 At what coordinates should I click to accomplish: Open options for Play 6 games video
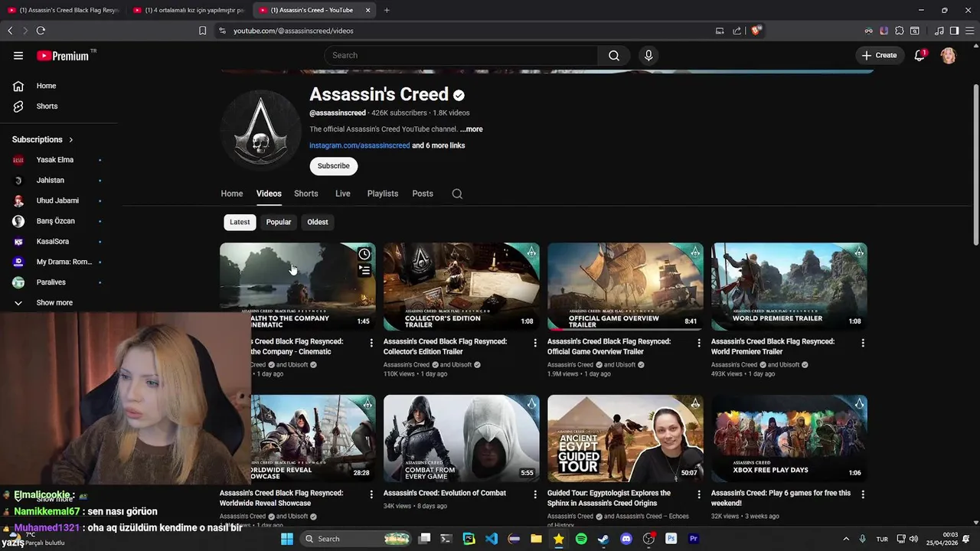pyautogui.click(x=863, y=494)
